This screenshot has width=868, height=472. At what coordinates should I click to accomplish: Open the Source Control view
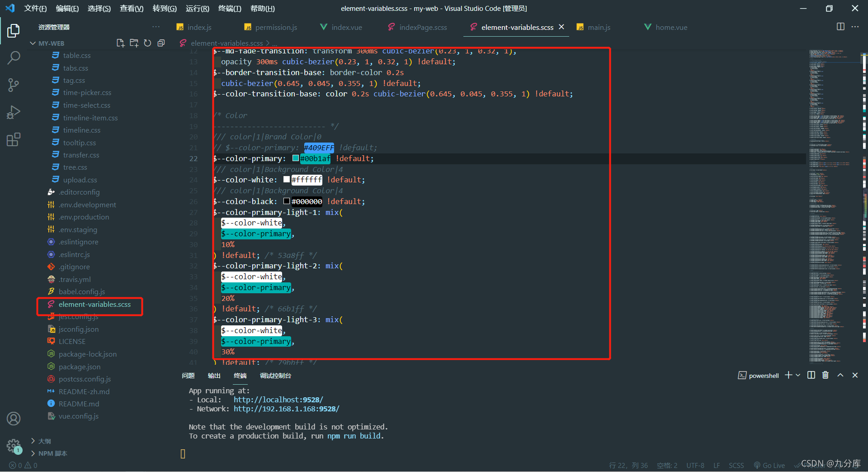coord(14,85)
